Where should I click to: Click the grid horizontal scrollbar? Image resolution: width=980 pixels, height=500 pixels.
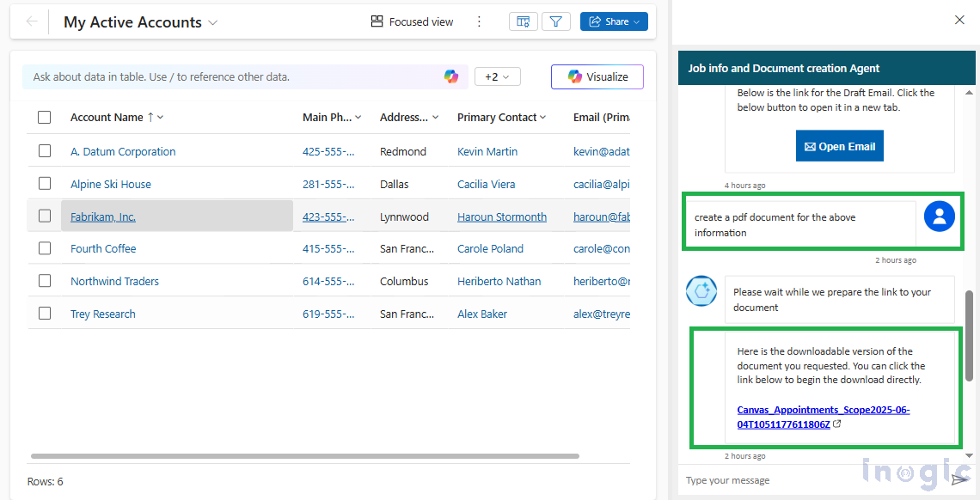coord(305,456)
